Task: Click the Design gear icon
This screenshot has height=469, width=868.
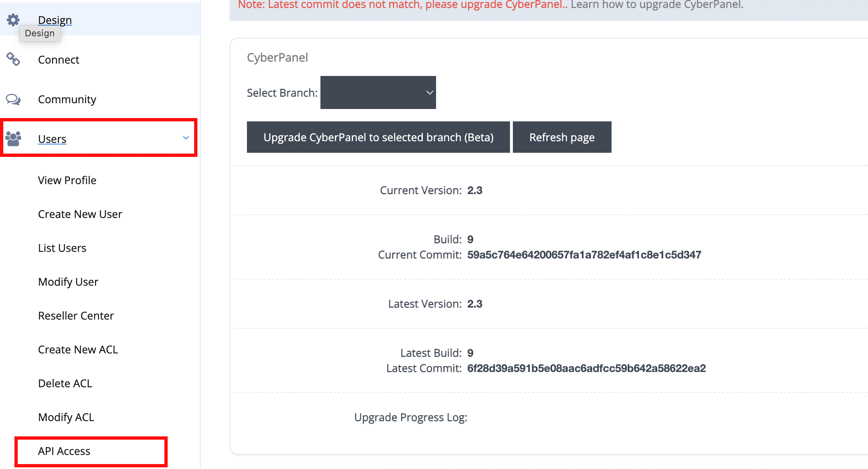Action: (x=13, y=19)
